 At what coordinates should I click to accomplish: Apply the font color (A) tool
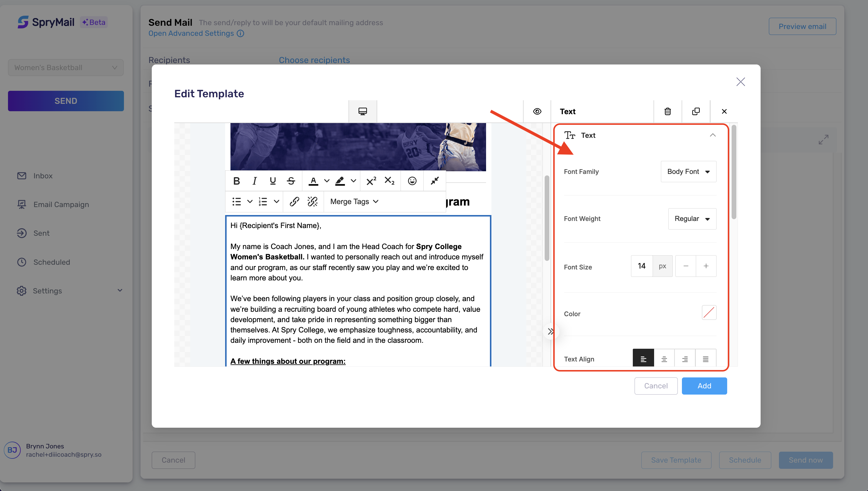click(313, 181)
